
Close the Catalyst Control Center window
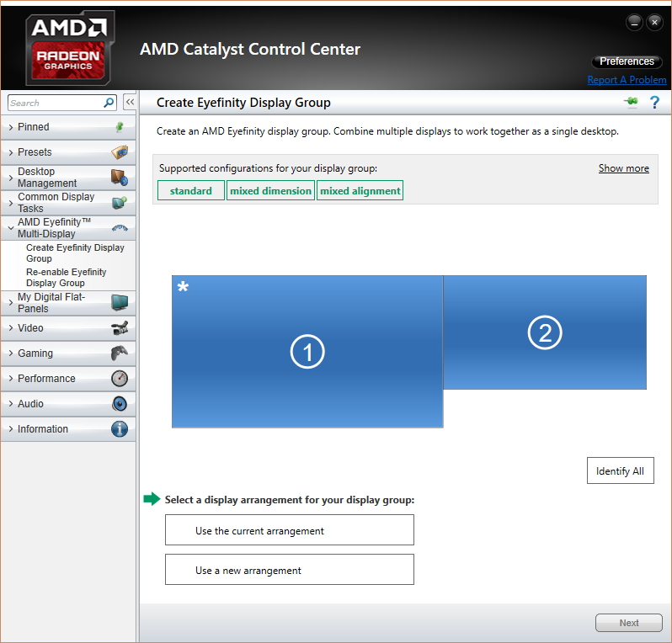(x=654, y=22)
